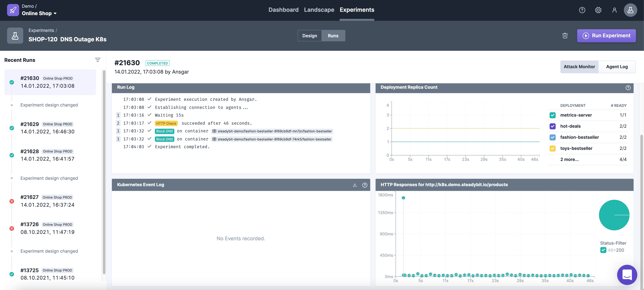The image size is (644, 290).
Task: Switch to the Design tab
Action: coord(310,36)
